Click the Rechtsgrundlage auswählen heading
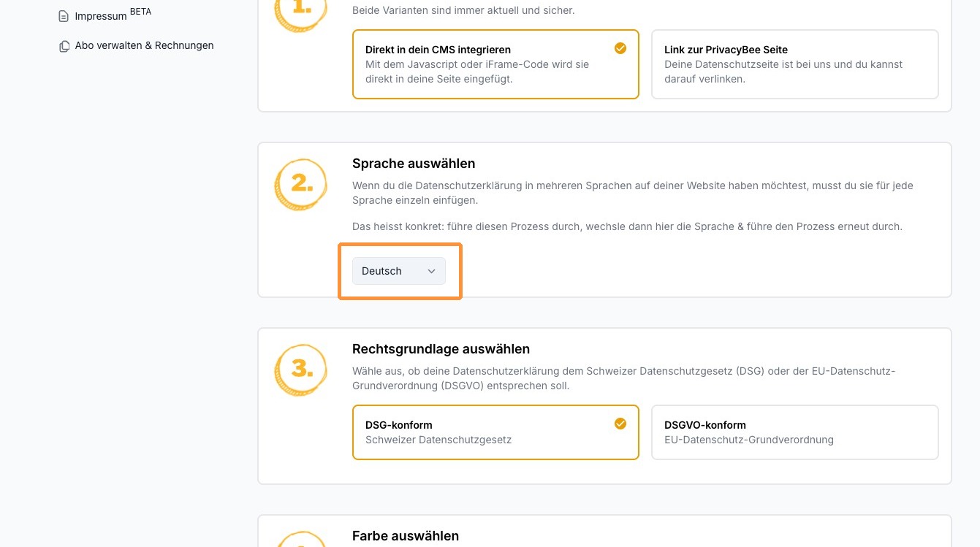The height and width of the screenshot is (547, 980). click(441, 349)
